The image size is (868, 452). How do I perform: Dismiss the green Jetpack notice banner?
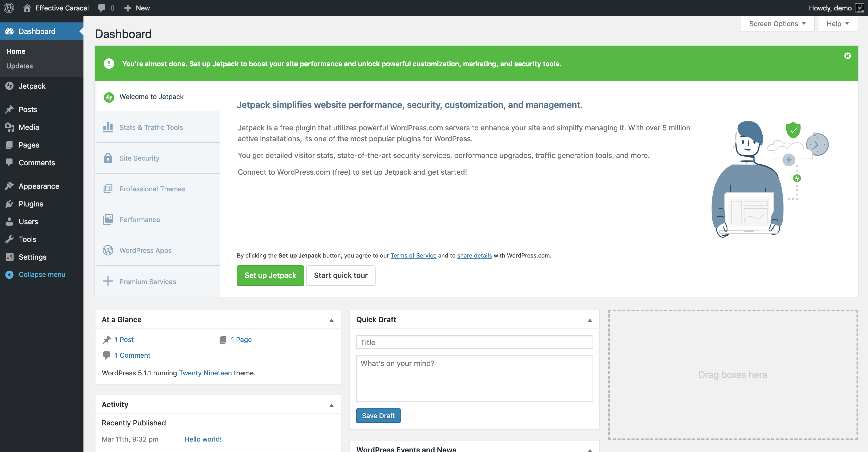point(847,56)
